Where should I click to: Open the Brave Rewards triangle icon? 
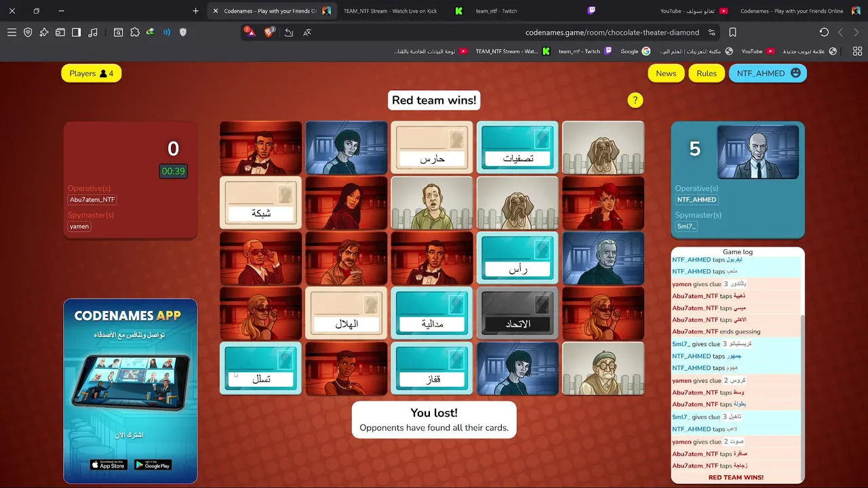(x=250, y=33)
